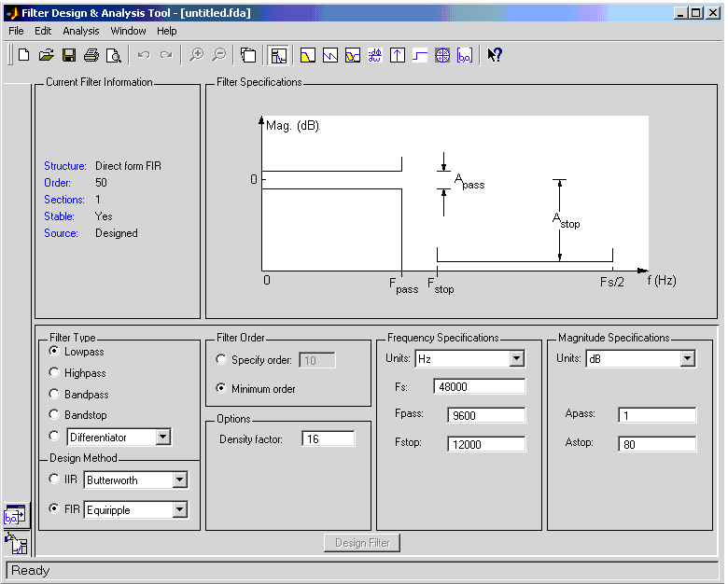
Task: Save the session using the floppy disk icon
Action: coord(68,55)
